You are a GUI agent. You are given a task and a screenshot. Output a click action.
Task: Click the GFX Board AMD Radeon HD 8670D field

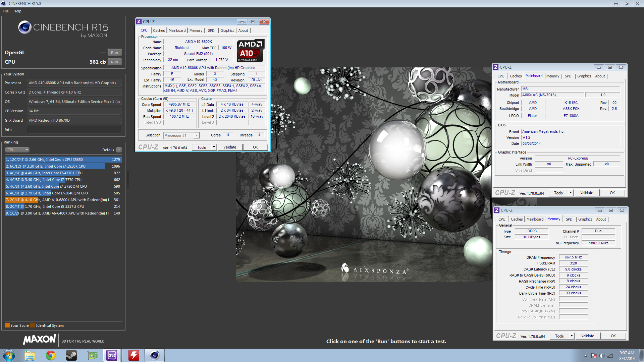point(74,120)
